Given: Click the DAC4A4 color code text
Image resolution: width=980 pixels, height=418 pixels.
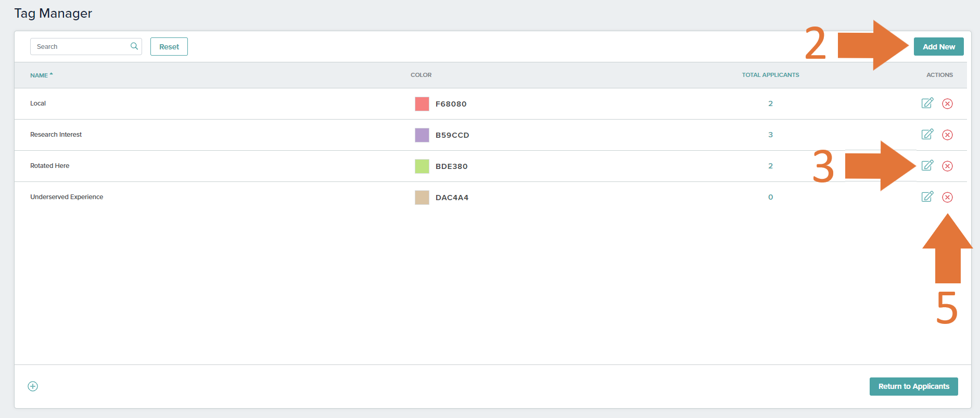Looking at the screenshot, I should (x=452, y=198).
